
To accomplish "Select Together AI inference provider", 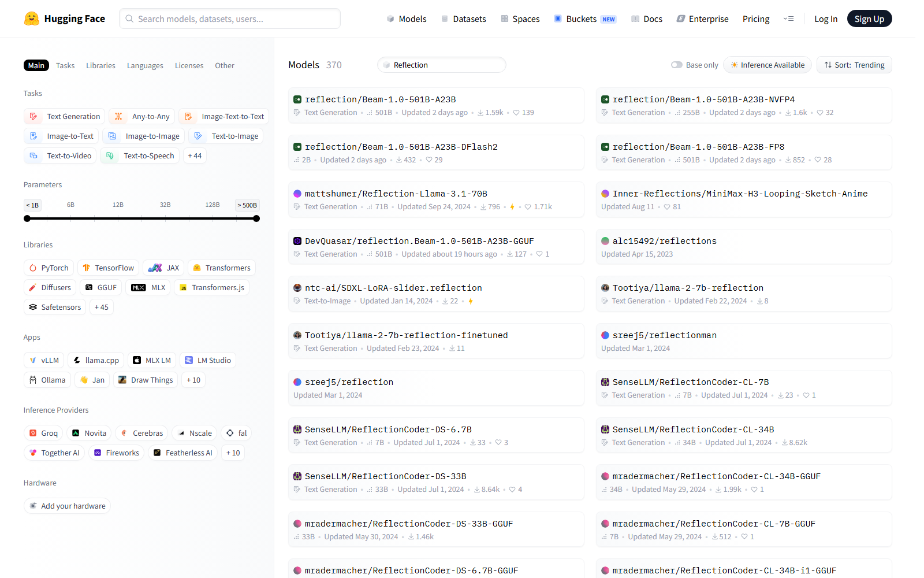I will pyautogui.click(x=54, y=453).
